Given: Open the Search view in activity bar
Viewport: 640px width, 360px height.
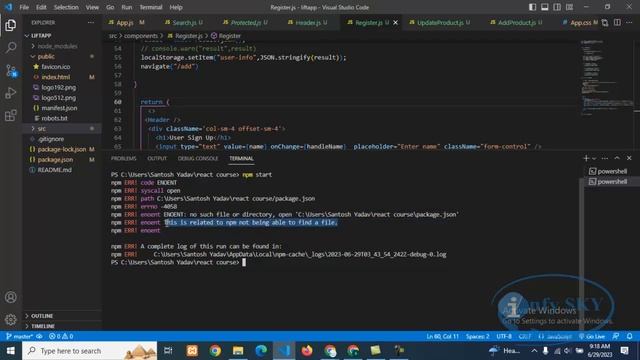Looking at the screenshot, I should [x=11, y=47].
